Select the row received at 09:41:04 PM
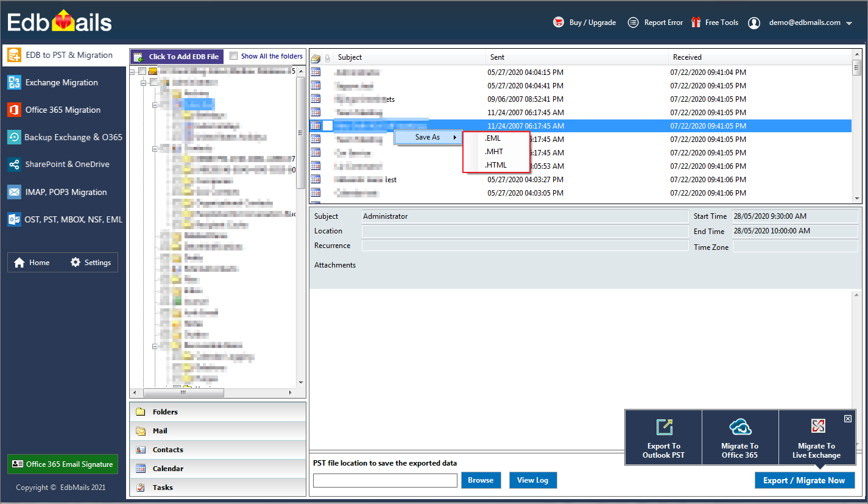The height and width of the screenshot is (504, 868). 581,73
